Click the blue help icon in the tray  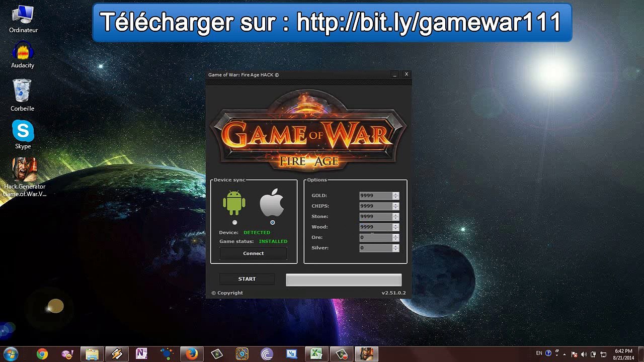click(x=548, y=353)
